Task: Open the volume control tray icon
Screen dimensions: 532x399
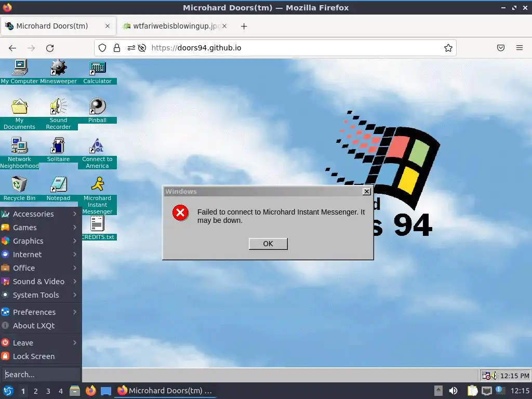Action: coord(453,391)
